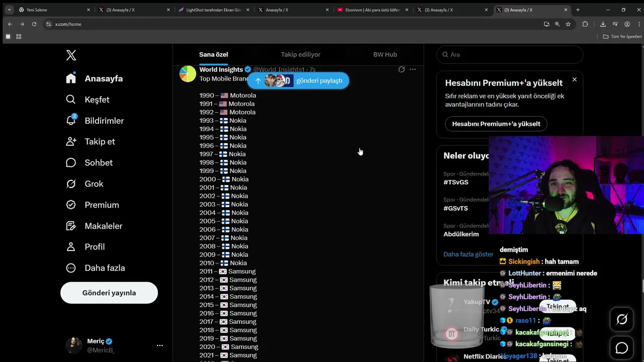Open browser extensions puzzle icon
Viewport: 644px width, 362px height.
tap(585, 24)
